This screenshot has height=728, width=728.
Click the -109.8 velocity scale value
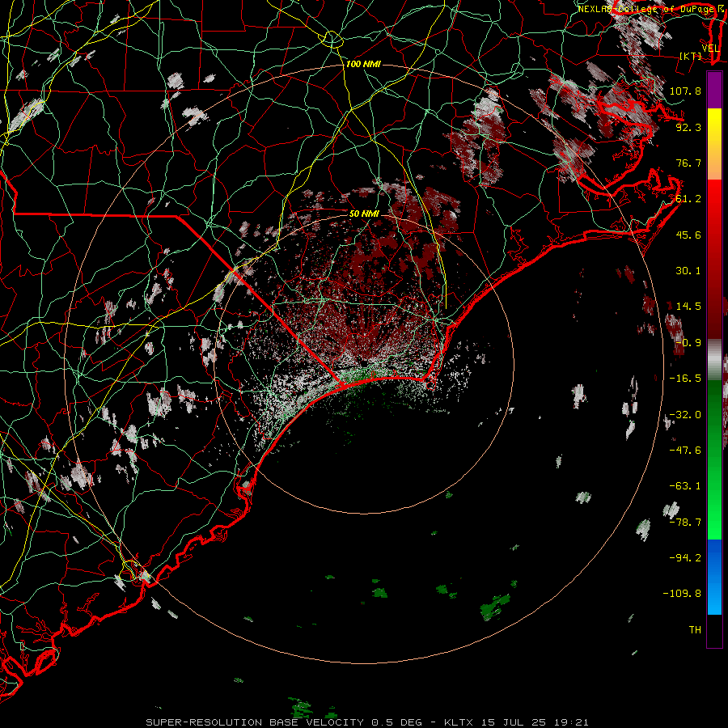(x=682, y=594)
